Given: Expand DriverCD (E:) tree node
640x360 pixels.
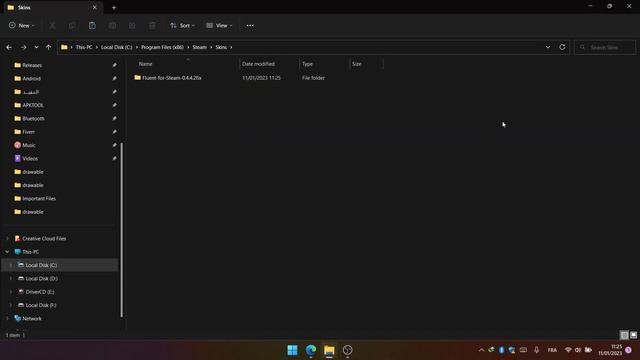Looking at the screenshot, I should click(x=11, y=292).
